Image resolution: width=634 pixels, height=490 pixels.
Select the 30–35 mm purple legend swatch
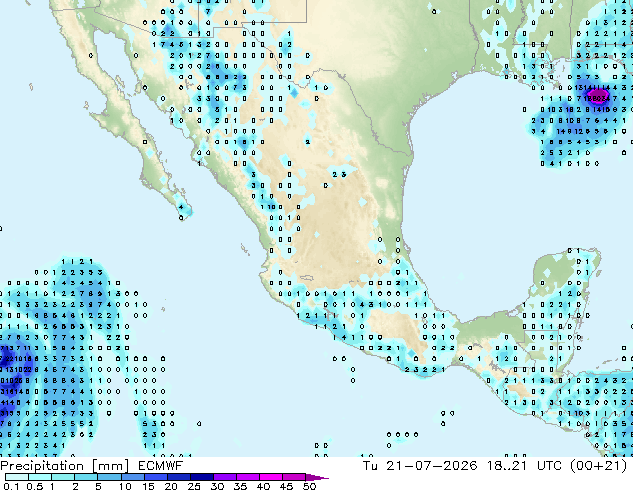point(224,477)
